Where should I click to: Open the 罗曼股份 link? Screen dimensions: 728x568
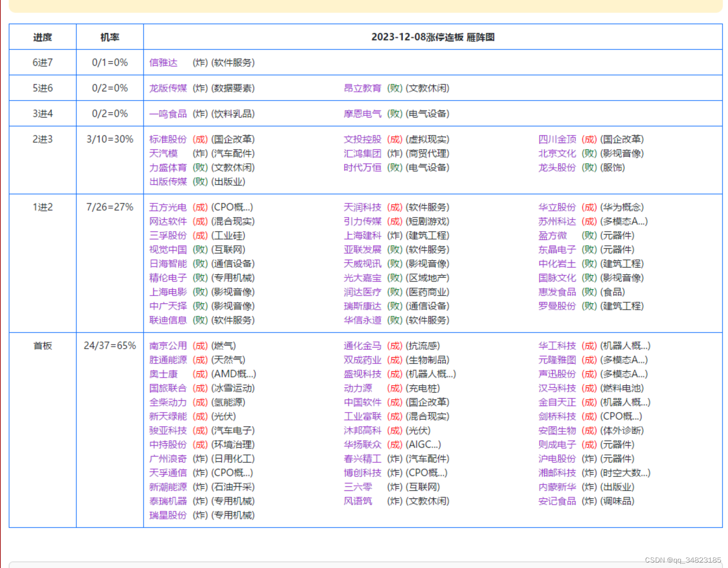[x=557, y=306]
